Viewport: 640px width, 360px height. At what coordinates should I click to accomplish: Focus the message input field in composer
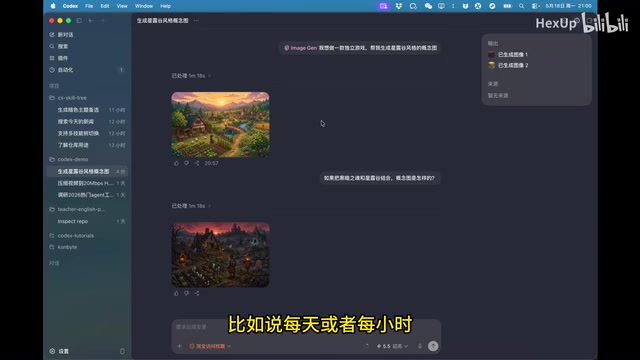pos(306,327)
